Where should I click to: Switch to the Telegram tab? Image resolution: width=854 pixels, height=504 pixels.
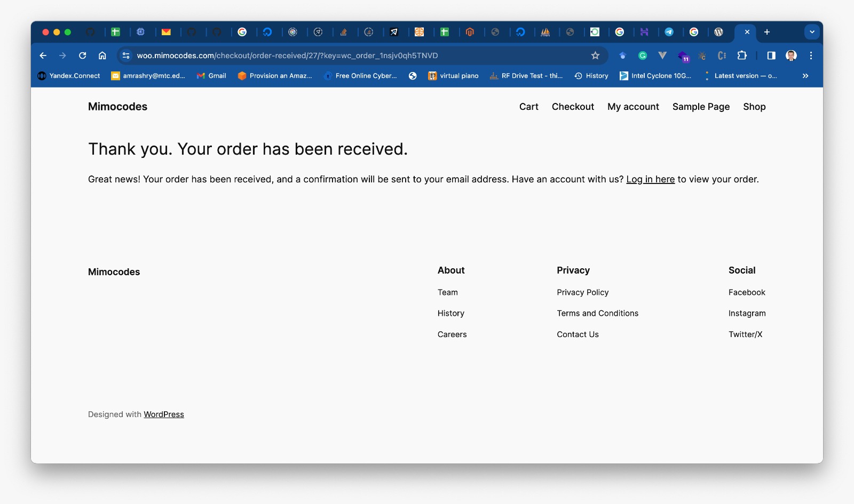669,32
